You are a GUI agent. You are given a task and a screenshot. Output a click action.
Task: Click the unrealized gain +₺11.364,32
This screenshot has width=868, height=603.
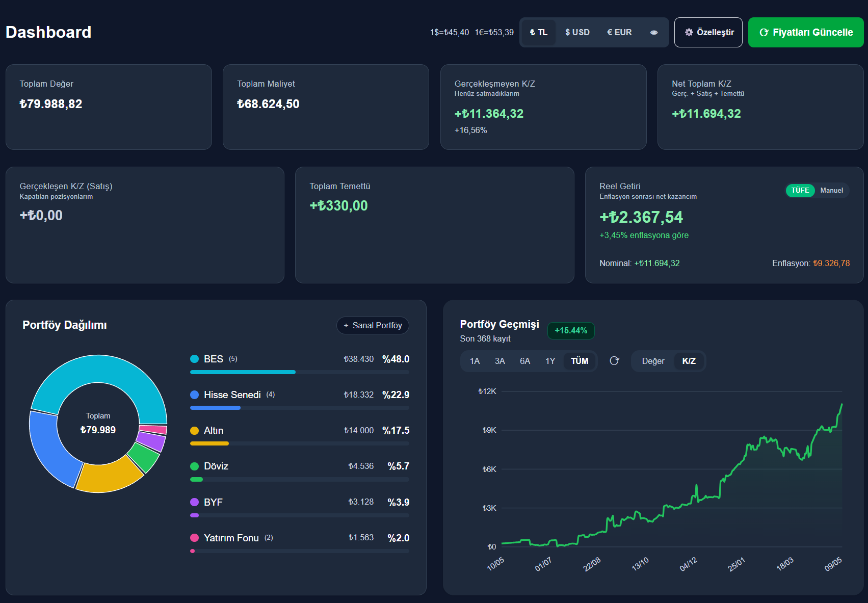[x=489, y=114]
